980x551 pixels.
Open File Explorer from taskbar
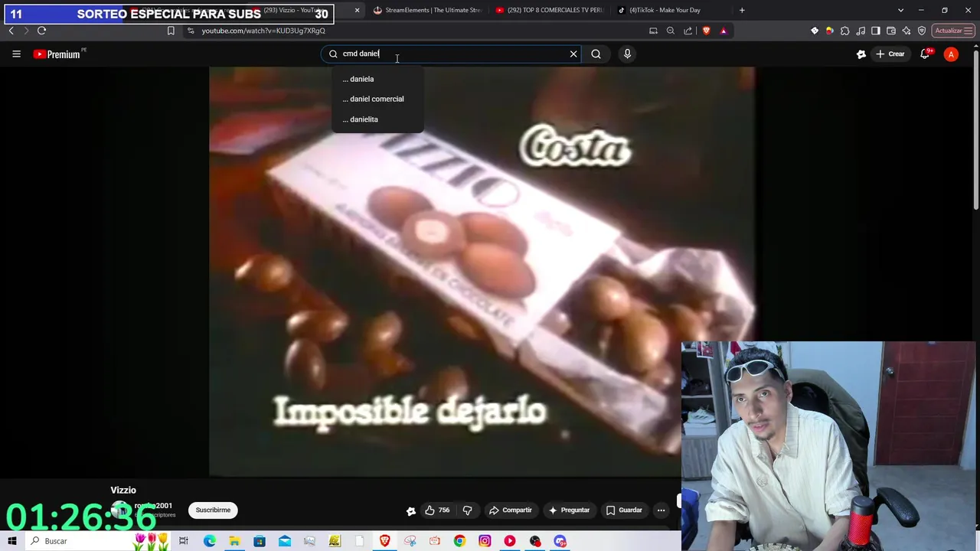coord(234,541)
